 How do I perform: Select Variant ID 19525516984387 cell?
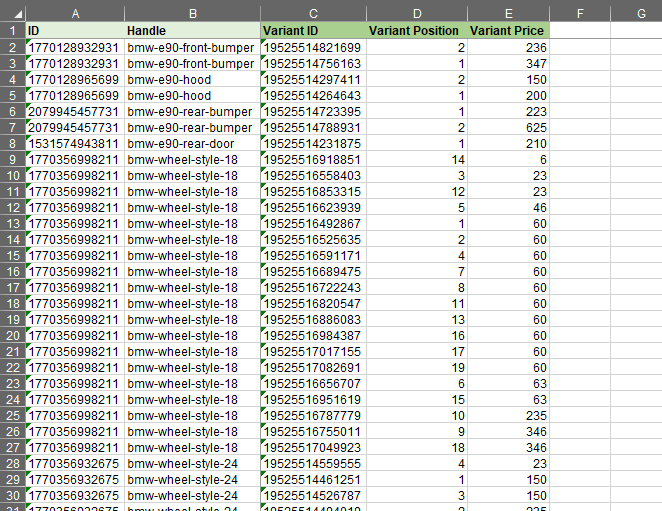click(313, 336)
